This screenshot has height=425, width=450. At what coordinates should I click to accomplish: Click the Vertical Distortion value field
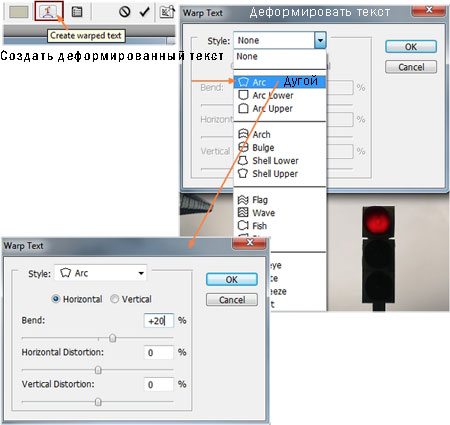(x=159, y=384)
